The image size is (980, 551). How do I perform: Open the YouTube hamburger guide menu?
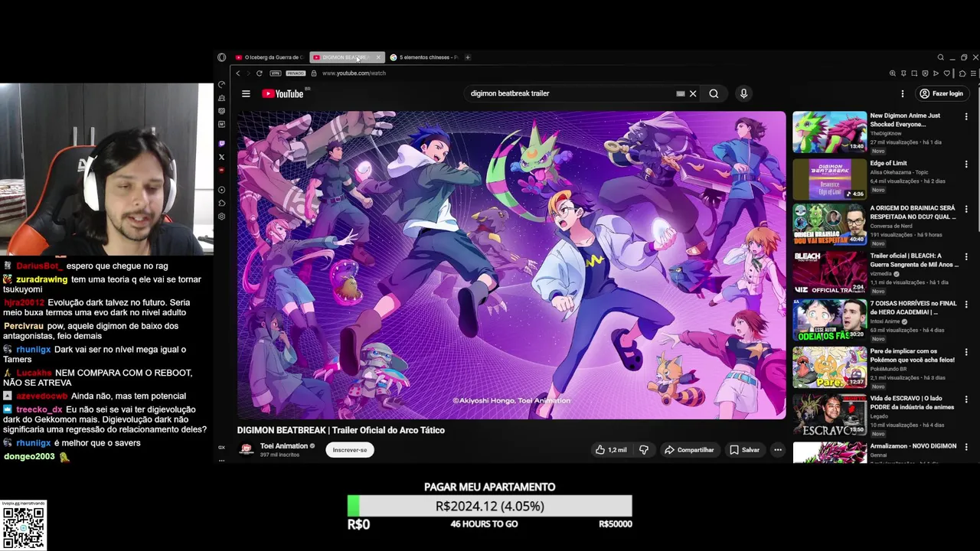point(246,93)
